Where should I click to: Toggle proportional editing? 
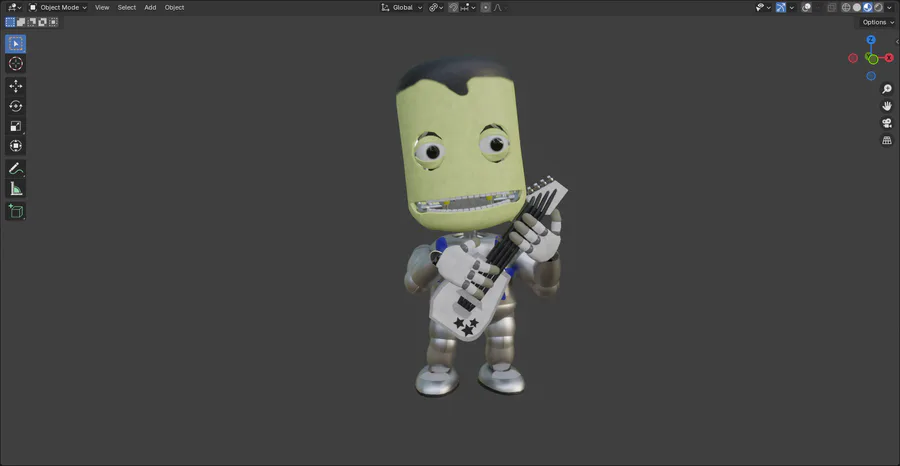pyautogui.click(x=486, y=7)
